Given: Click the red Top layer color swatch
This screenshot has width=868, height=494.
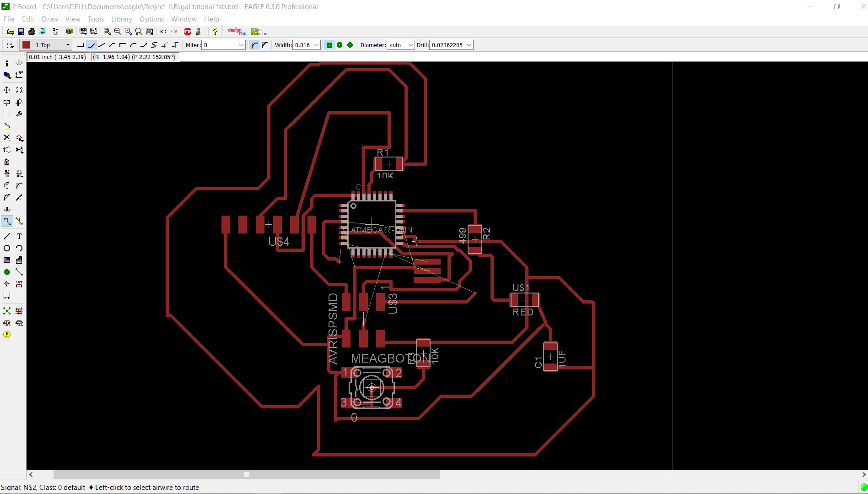Looking at the screenshot, I should coord(26,45).
